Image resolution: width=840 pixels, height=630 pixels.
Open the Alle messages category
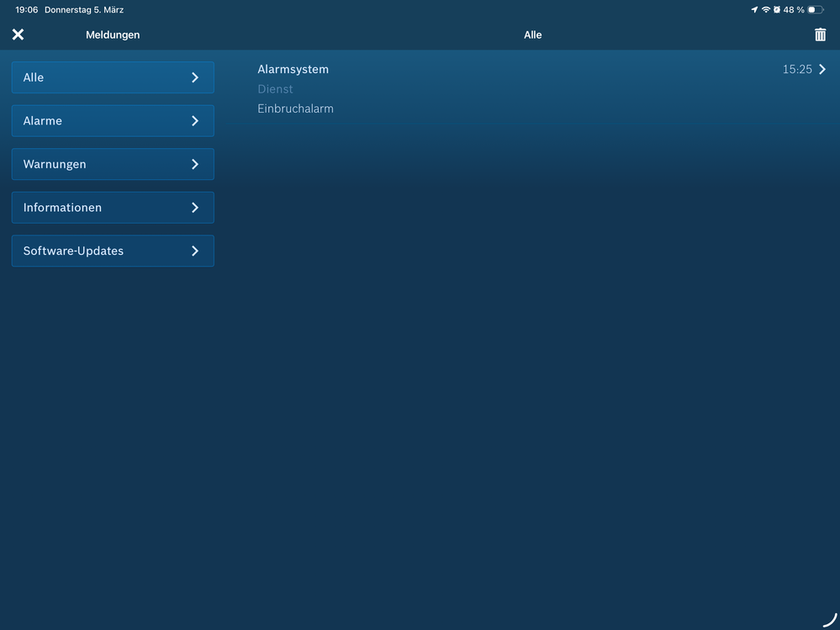(x=113, y=77)
